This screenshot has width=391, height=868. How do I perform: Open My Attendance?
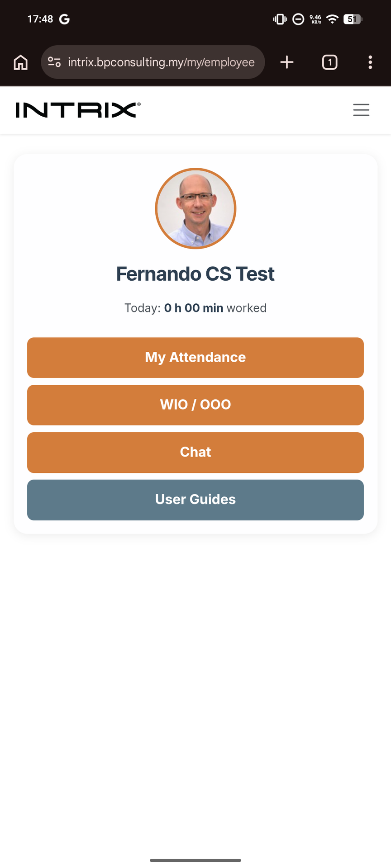click(x=195, y=358)
